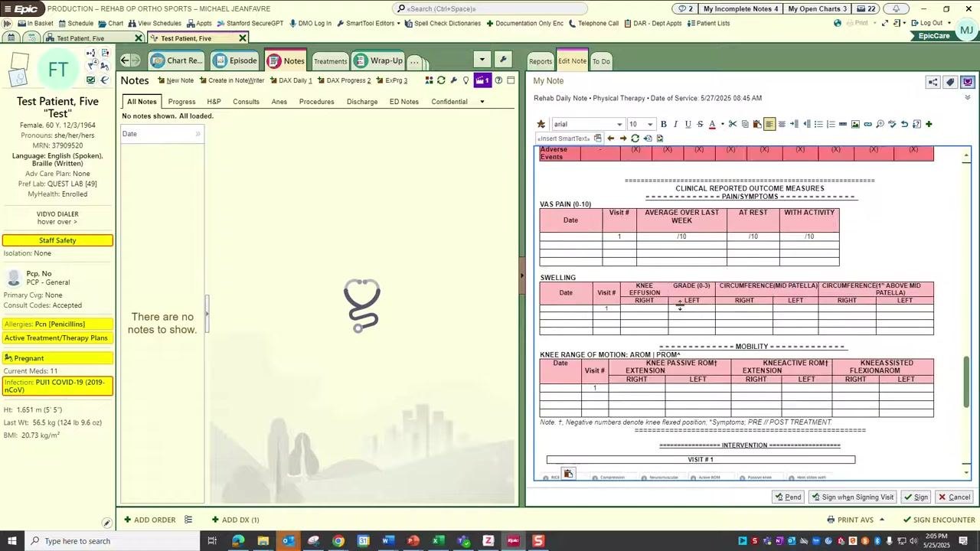Click the share icon in My Note header
Image resolution: width=980 pixels, height=551 pixels.
[x=933, y=82]
